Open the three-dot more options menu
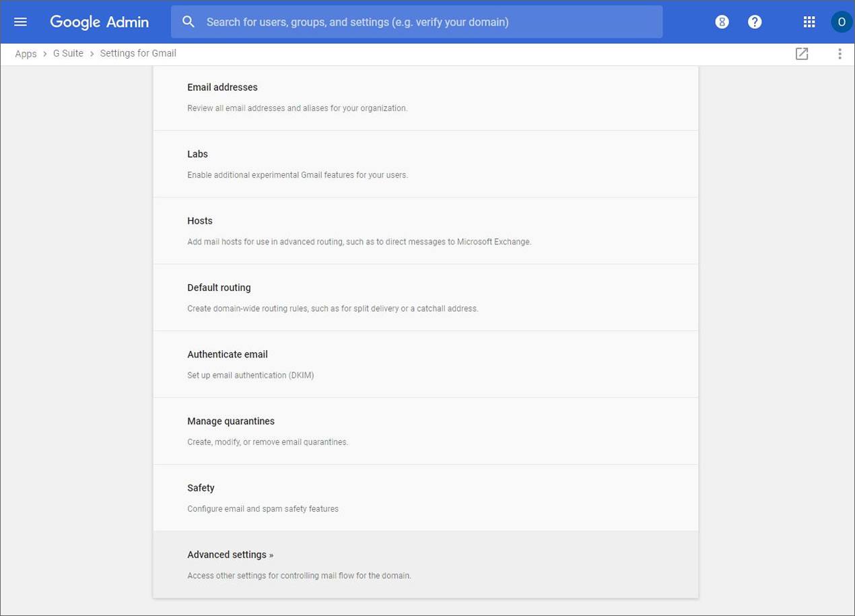The width and height of the screenshot is (855, 616). [839, 54]
